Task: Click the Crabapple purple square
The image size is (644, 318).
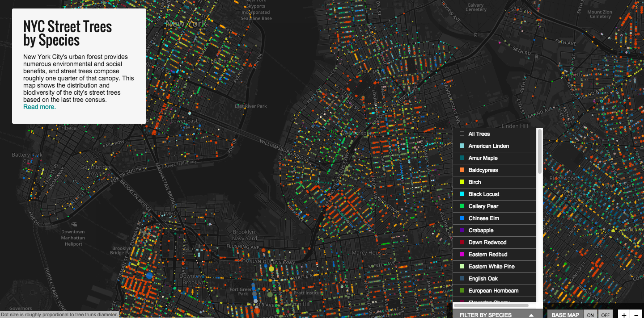Action: (462, 230)
